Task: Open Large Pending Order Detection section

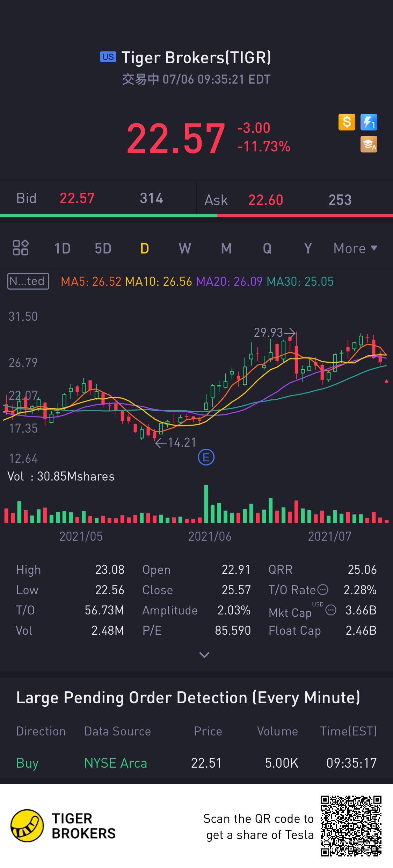Action: click(188, 698)
